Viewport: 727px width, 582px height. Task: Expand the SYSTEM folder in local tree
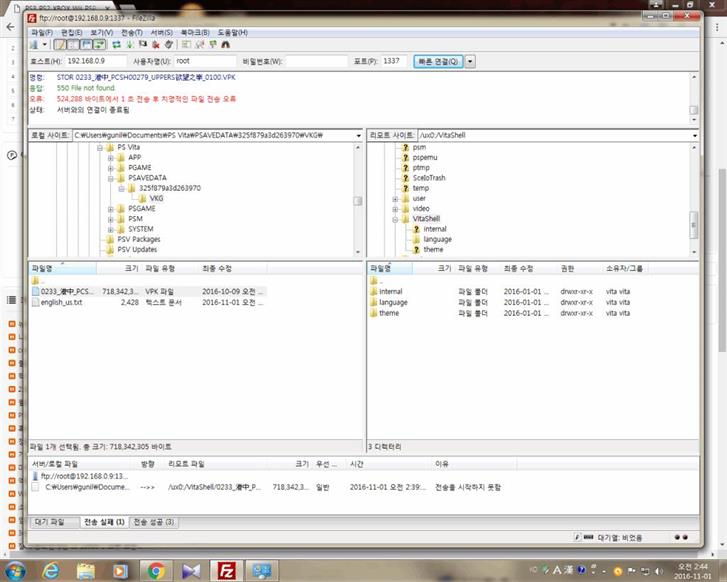pos(110,229)
